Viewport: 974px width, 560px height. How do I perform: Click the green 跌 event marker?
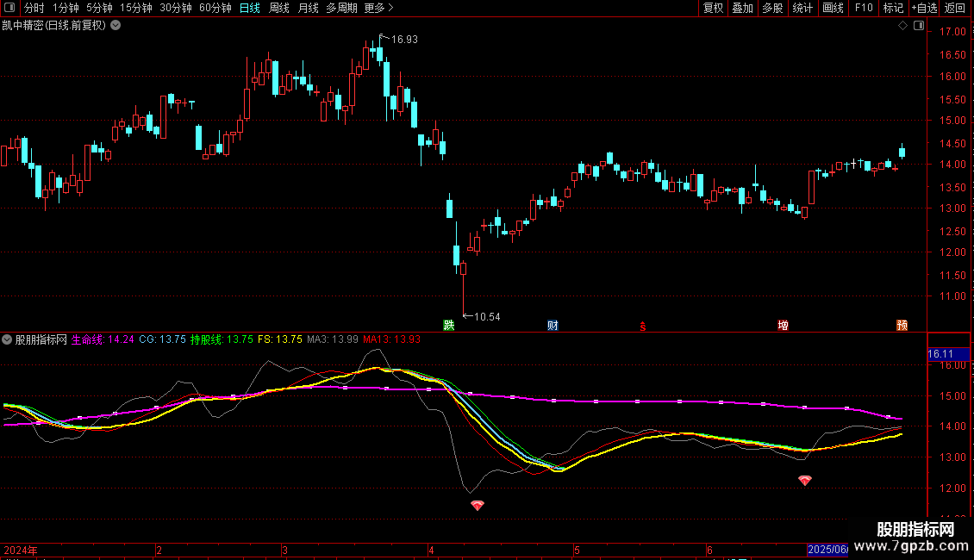pyautogui.click(x=448, y=326)
